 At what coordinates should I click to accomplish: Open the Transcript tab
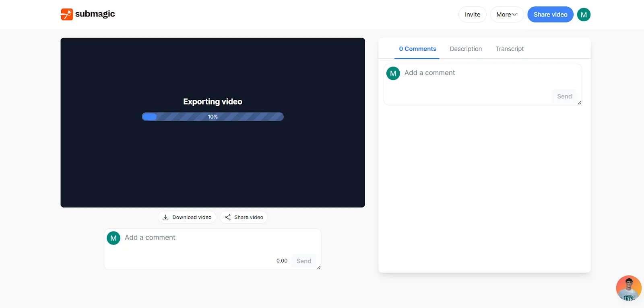pyautogui.click(x=510, y=49)
